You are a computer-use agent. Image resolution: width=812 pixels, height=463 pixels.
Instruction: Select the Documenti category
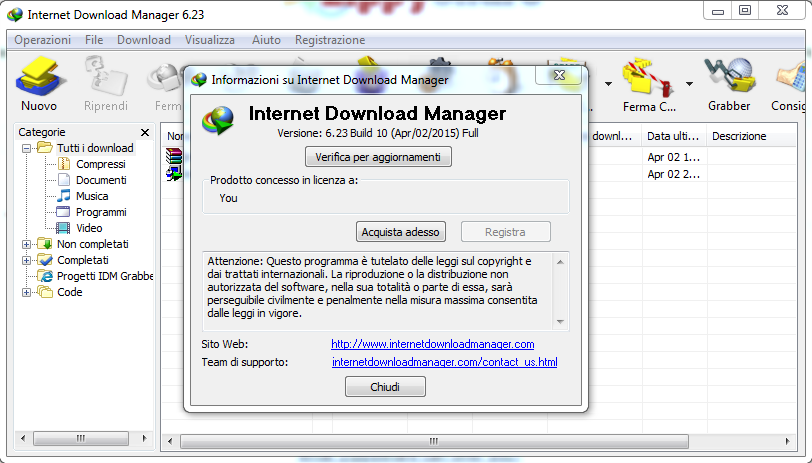coord(101,180)
